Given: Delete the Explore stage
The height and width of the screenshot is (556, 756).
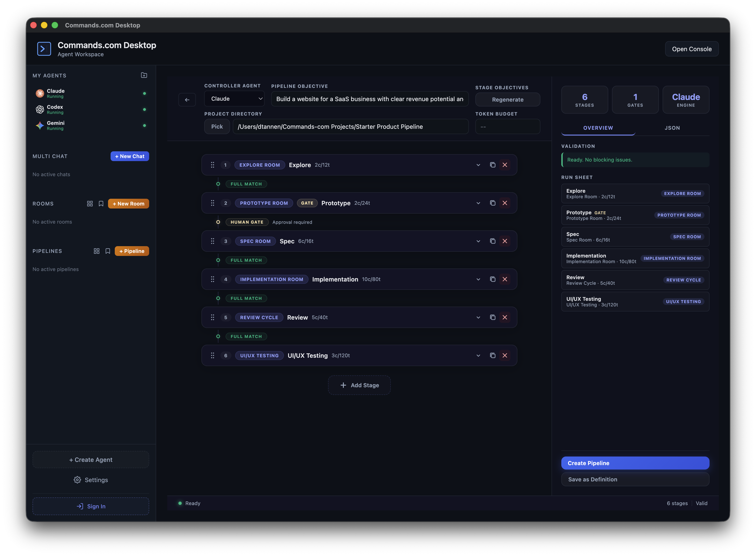Looking at the screenshot, I should [505, 165].
